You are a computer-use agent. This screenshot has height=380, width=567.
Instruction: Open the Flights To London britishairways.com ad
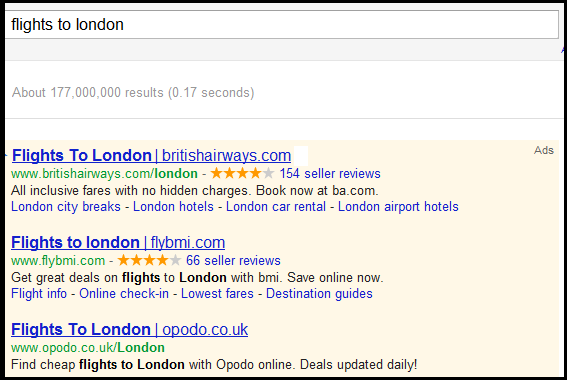[152, 155]
